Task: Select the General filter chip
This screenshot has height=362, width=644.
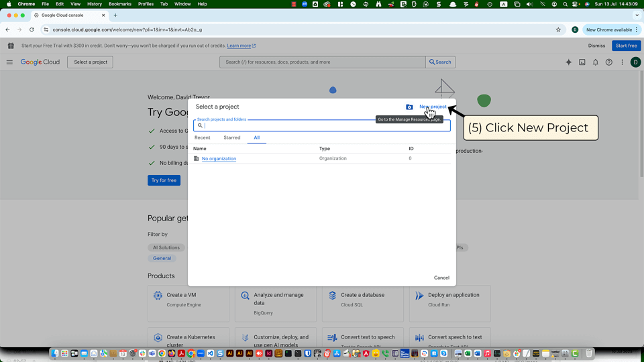Action: pyautogui.click(x=162, y=258)
